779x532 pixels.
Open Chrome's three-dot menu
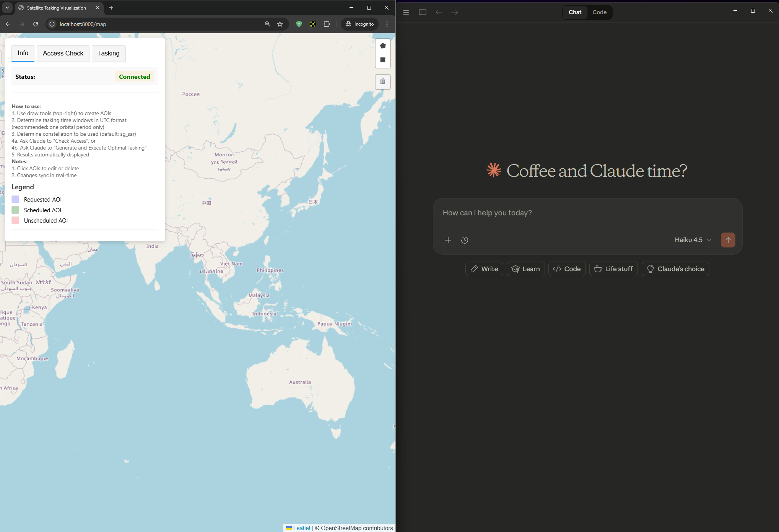click(x=387, y=24)
